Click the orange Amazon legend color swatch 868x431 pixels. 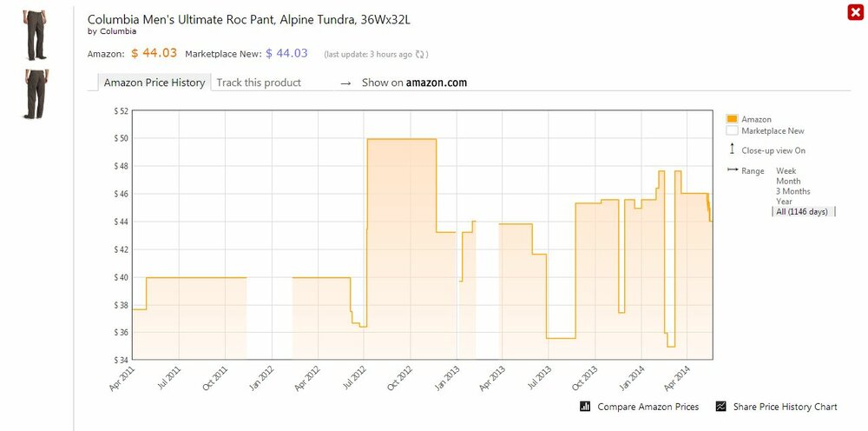(732, 119)
